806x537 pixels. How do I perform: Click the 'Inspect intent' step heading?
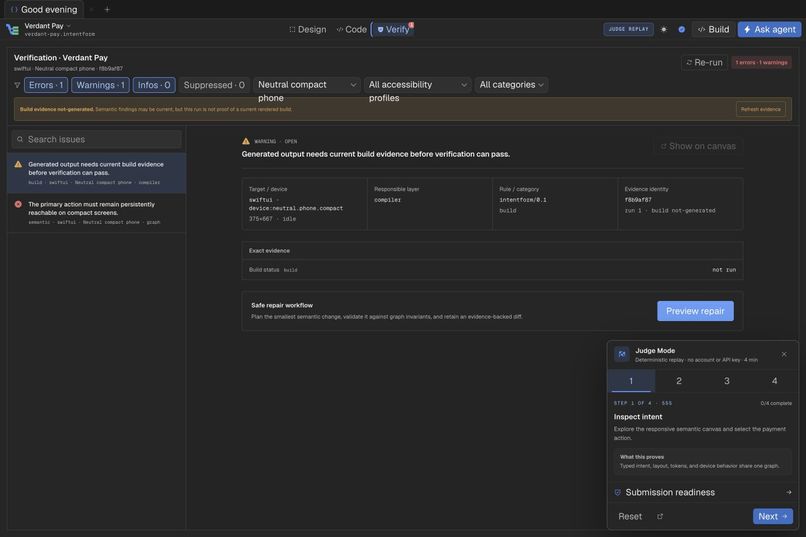click(638, 417)
